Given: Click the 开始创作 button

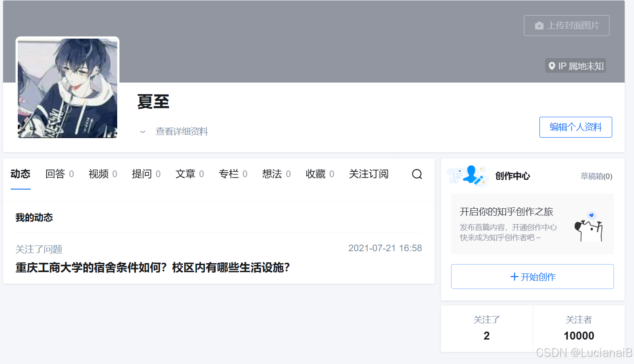Looking at the screenshot, I should tap(532, 277).
